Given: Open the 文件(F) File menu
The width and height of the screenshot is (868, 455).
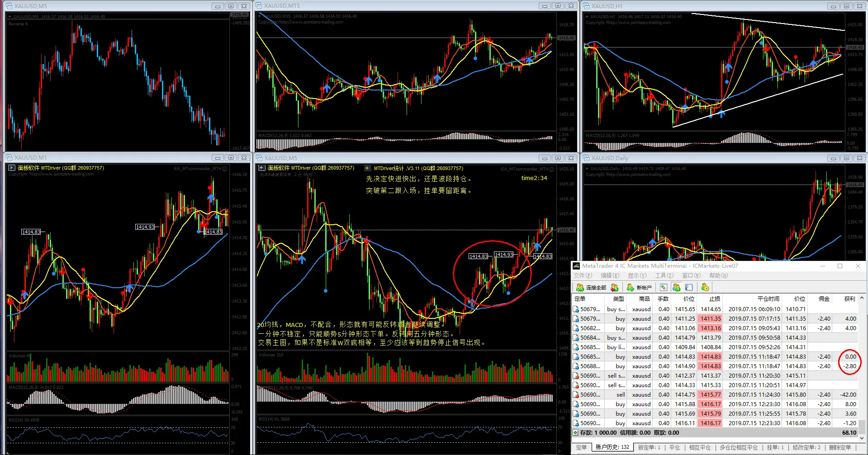Looking at the screenshot, I should pyautogui.click(x=583, y=275).
